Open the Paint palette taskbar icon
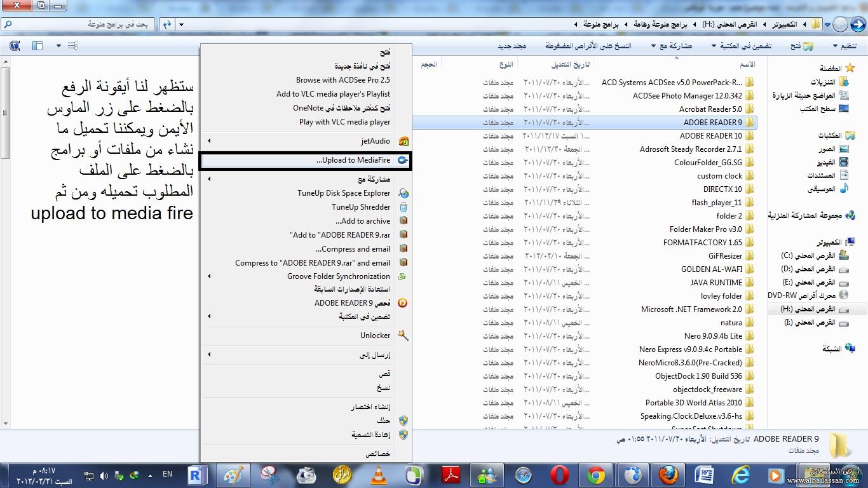This screenshot has height=488, width=868. (234, 475)
